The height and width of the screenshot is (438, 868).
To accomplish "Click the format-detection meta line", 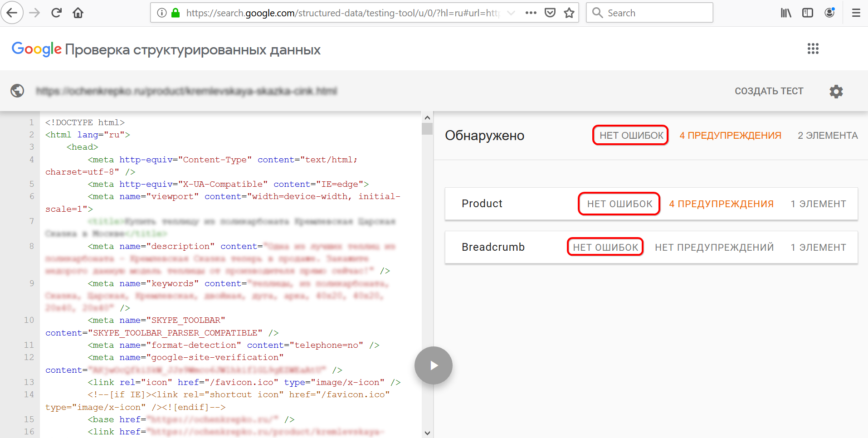I will pyautogui.click(x=234, y=345).
